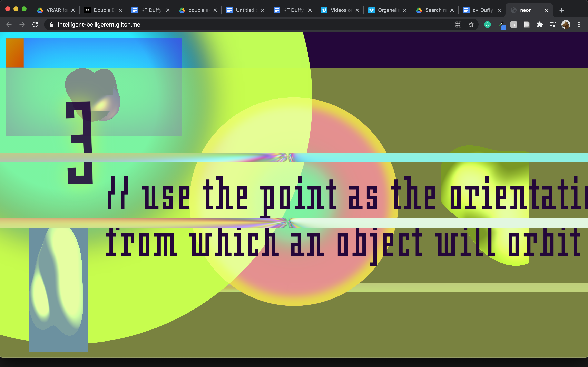Click the Grammarly extension icon
This screenshot has height=367, width=588.
[x=487, y=24]
